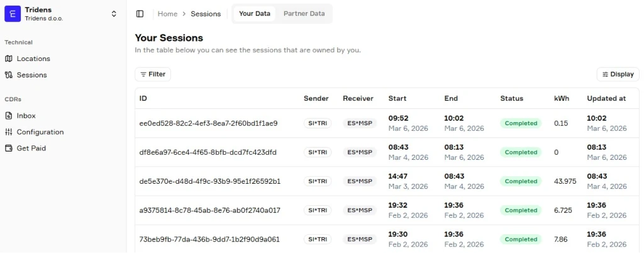Open session ee0ed528-82c2-4ef3-8ea7-2f60bd1f1ae9
Screen dimensions: 644x253
pos(208,123)
